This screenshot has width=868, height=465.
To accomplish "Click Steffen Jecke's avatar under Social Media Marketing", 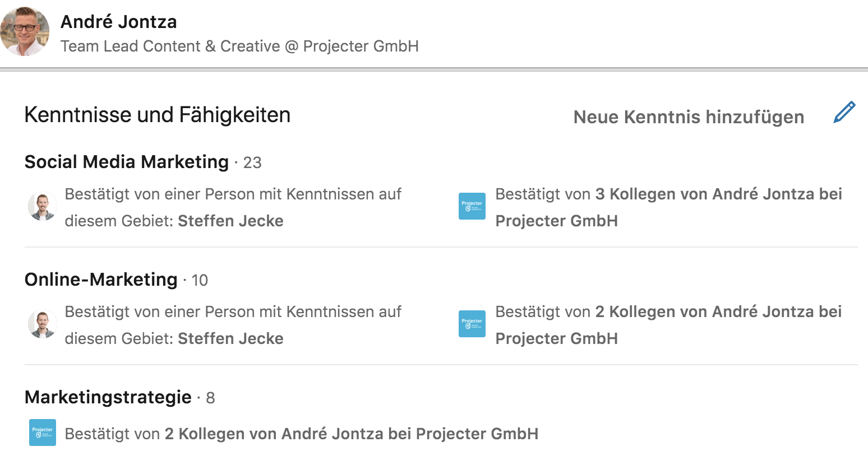I will tap(43, 207).
